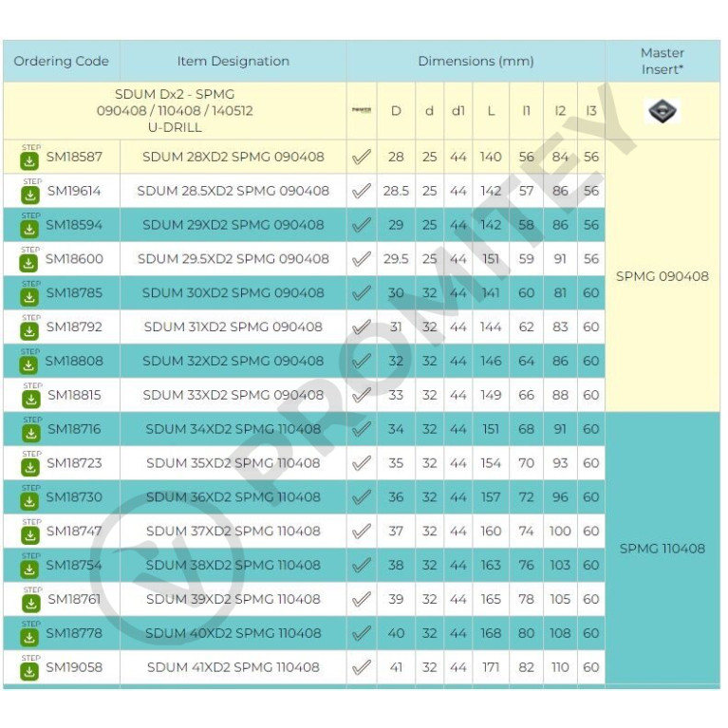Download STEP file for SM18754

pos(29,569)
